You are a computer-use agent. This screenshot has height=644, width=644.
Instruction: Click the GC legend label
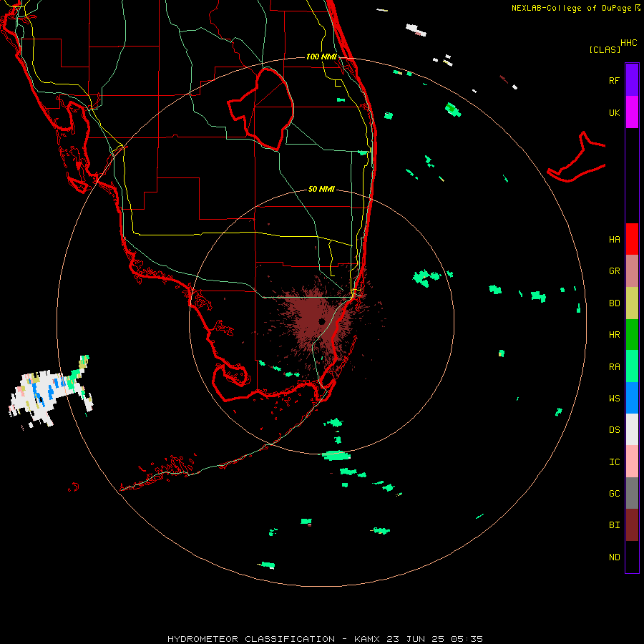[x=614, y=494]
